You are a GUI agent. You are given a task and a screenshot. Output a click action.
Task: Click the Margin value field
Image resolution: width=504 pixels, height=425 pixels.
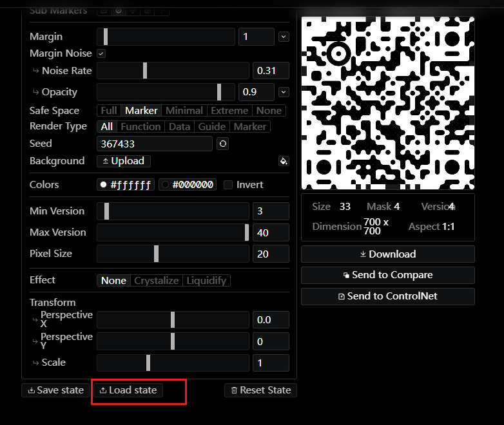click(257, 37)
